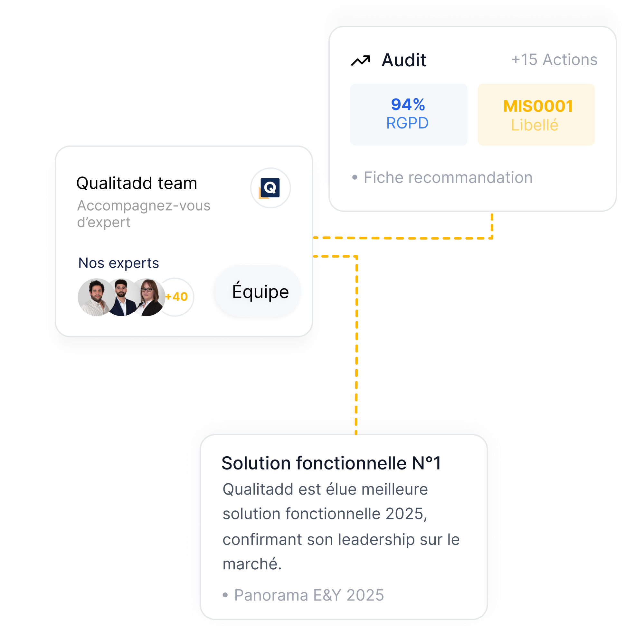The height and width of the screenshot is (644, 644).
Task: Click the Panorama E&Y 2025 source
Action: 309,595
